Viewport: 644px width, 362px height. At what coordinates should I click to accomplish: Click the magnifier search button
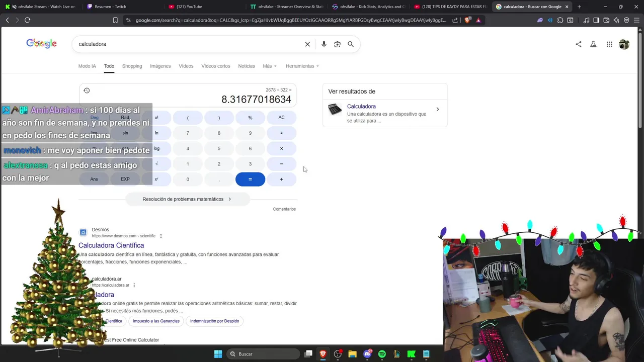tap(351, 44)
